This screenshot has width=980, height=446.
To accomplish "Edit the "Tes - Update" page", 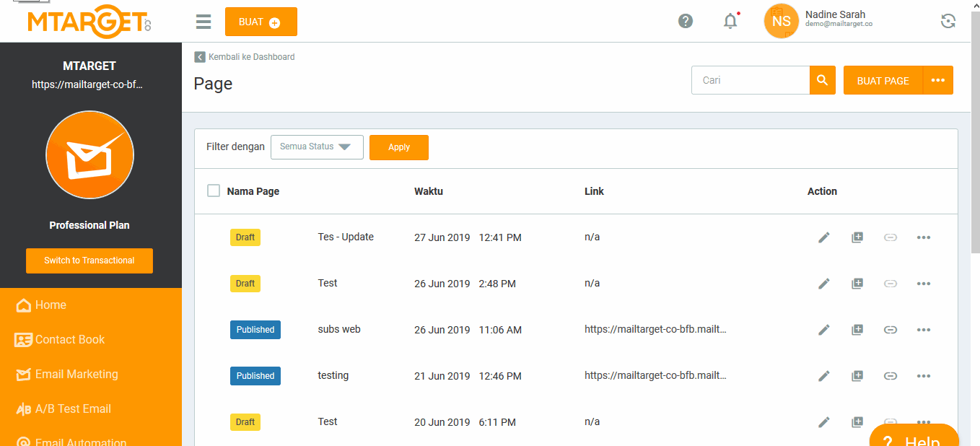I will click(x=823, y=237).
